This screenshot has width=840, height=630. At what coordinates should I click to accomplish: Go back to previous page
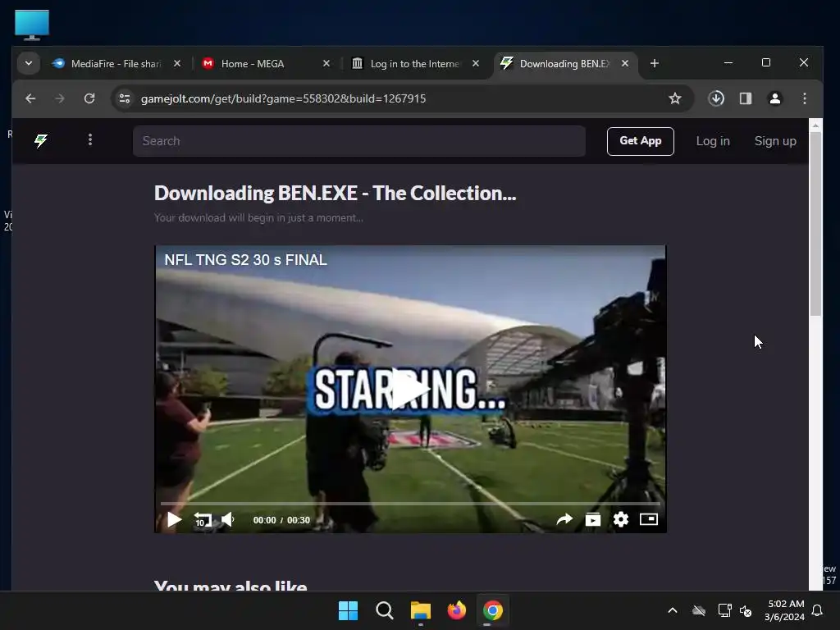point(30,98)
